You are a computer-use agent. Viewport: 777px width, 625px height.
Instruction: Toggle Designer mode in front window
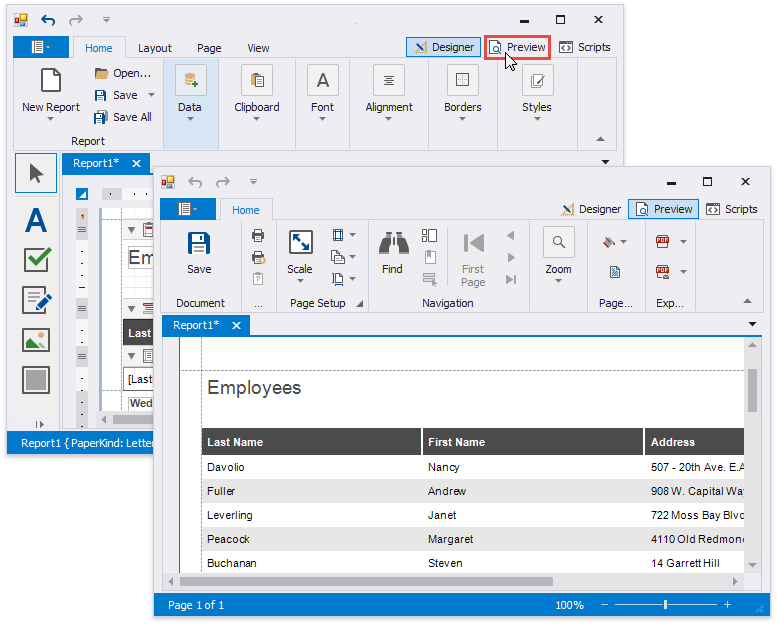click(591, 209)
